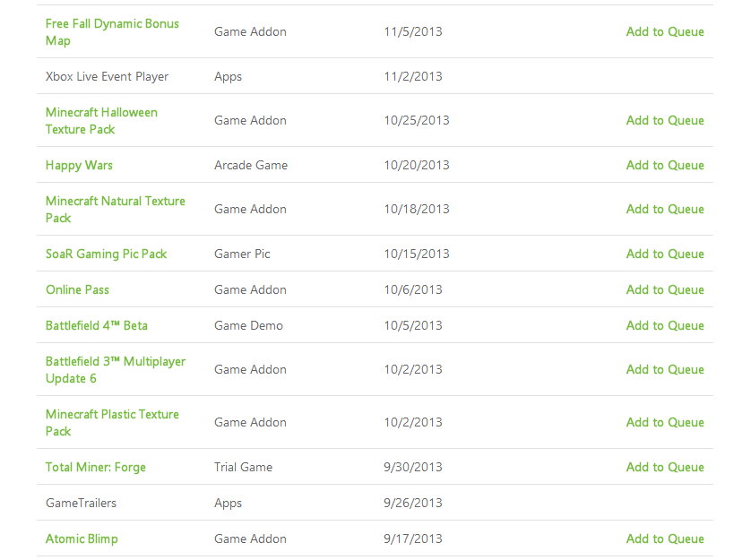Open the Minecraft Halloween Texture Pack link
Image resolution: width=751 pixels, height=560 pixels.
tap(101, 121)
